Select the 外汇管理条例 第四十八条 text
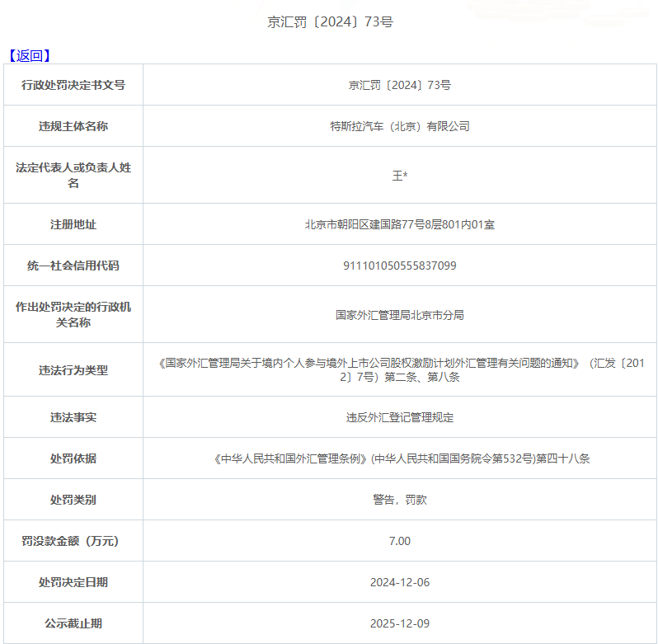The height and width of the screenshot is (644, 658). [402, 458]
